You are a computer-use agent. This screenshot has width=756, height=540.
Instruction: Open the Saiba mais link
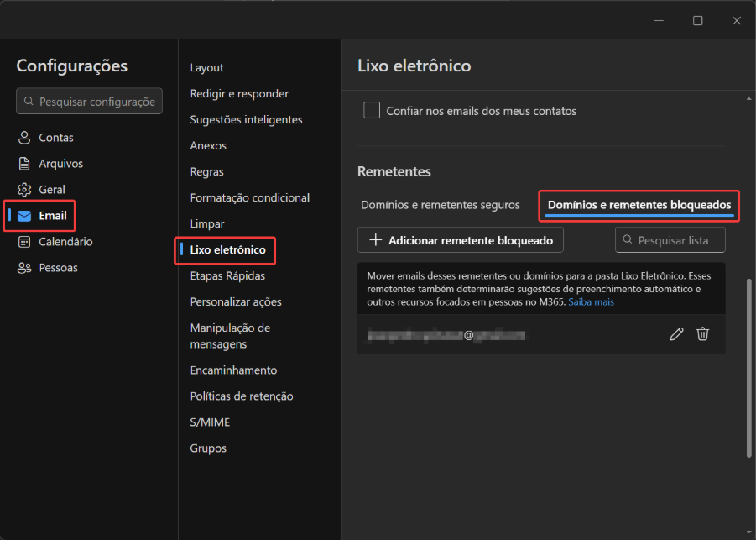click(x=591, y=301)
